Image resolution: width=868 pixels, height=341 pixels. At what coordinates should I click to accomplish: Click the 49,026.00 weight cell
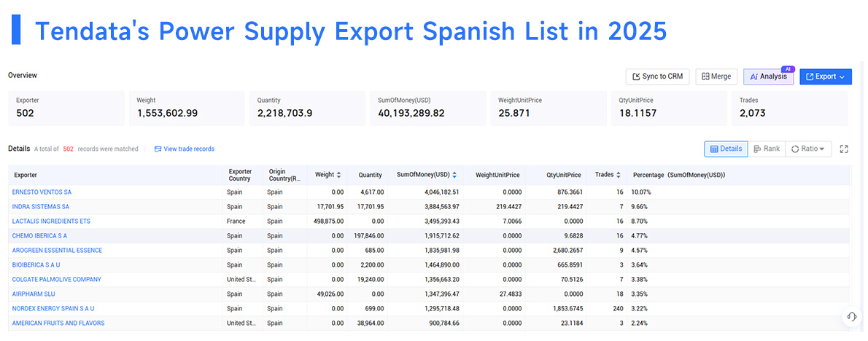(x=326, y=294)
